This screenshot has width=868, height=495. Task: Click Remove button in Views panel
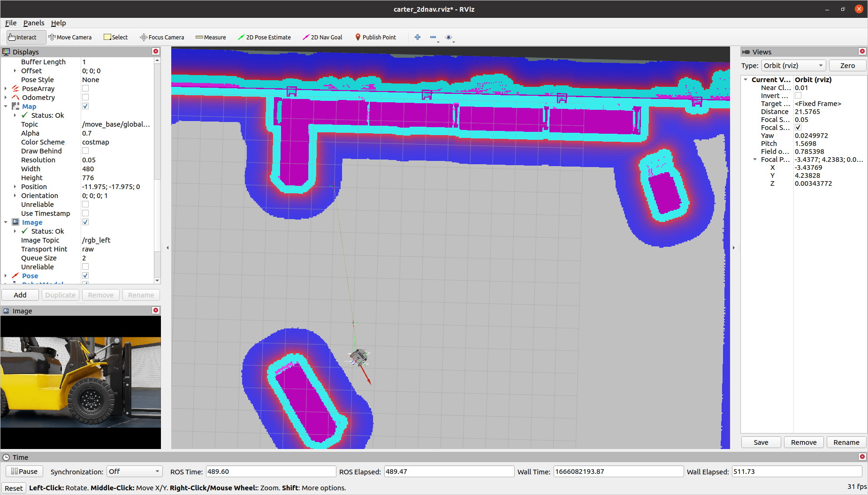coord(804,442)
